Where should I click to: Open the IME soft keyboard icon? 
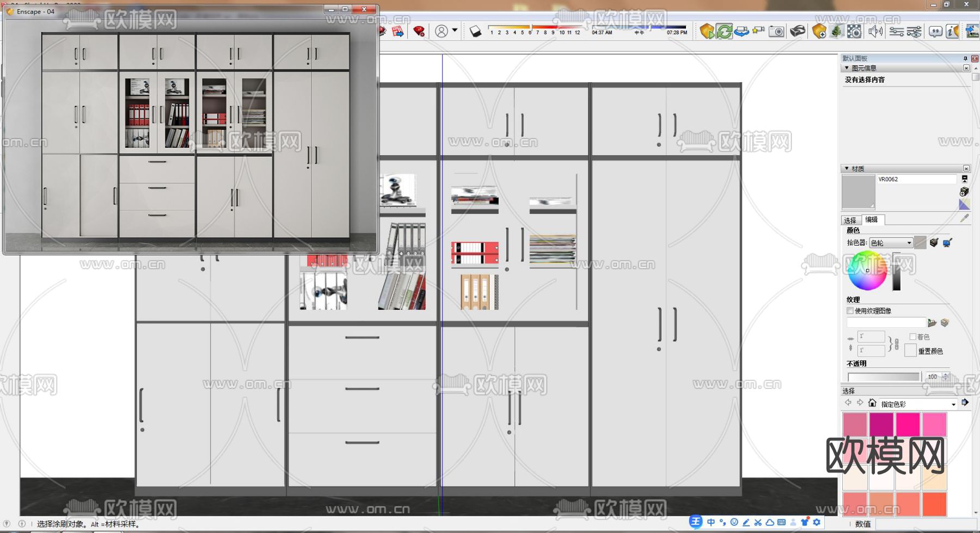click(x=781, y=522)
